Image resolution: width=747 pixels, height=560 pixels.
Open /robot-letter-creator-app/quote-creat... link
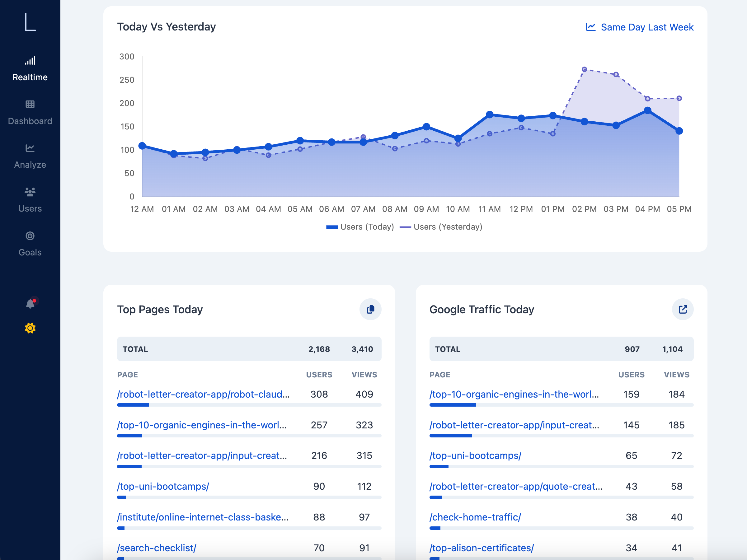pos(516,486)
